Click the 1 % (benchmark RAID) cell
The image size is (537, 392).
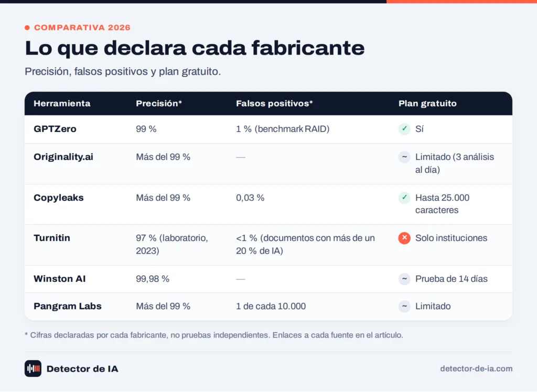pyautogui.click(x=283, y=129)
